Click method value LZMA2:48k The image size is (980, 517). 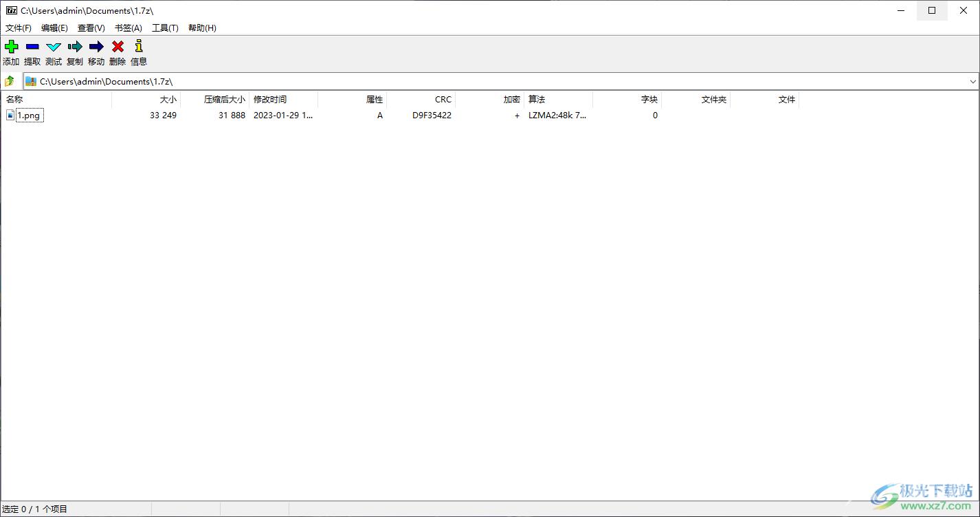(557, 115)
